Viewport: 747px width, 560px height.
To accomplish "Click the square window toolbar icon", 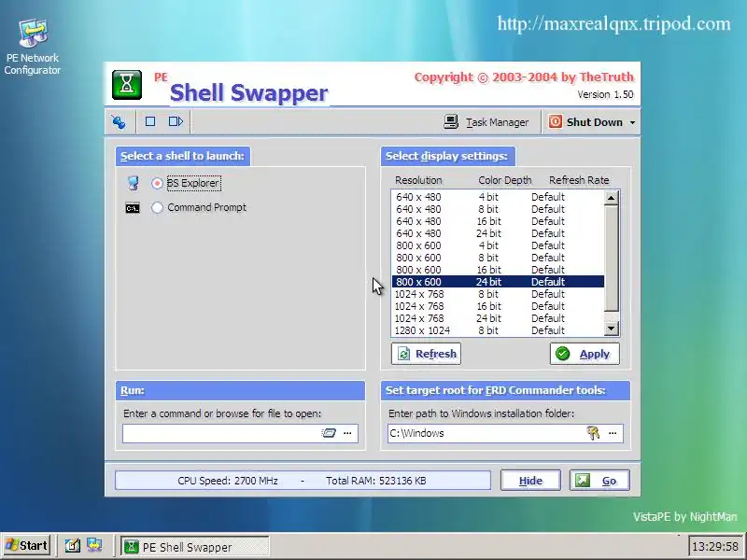I will tap(150, 121).
